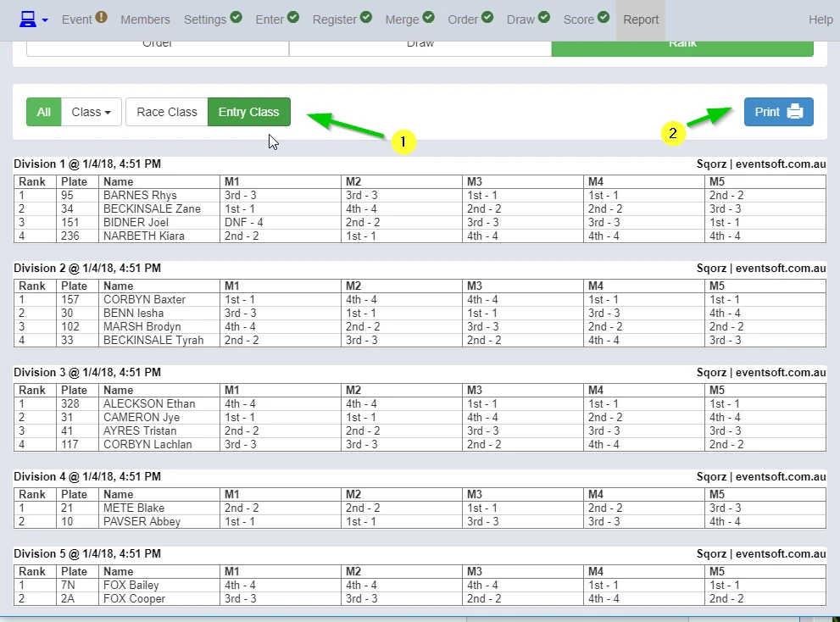Image resolution: width=840 pixels, height=622 pixels.
Task: Click the name BENN Iesha
Action: click(x=133, y=313)
